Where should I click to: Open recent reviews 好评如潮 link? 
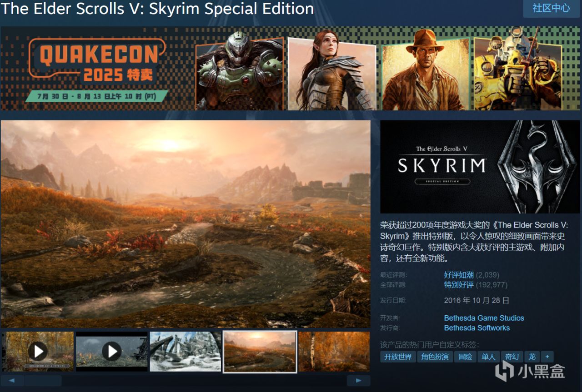pyautogui.click(x=459, y=275)
